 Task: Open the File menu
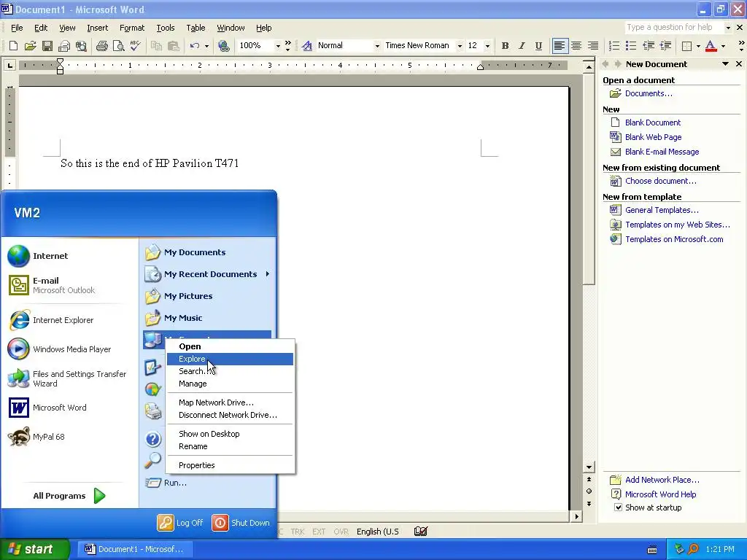coord(17,28)
